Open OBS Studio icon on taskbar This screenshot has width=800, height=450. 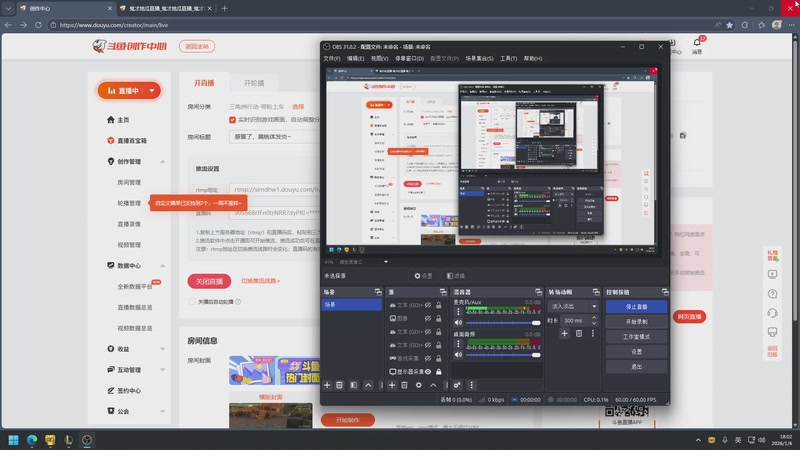[x=87, y=440]
